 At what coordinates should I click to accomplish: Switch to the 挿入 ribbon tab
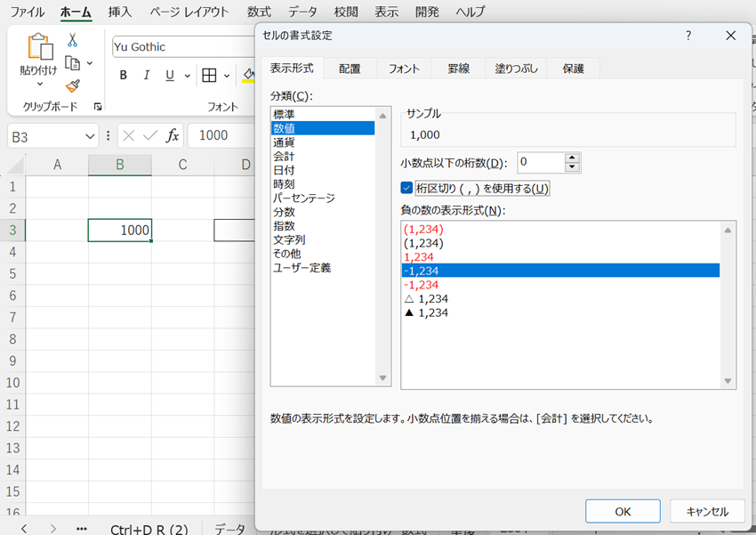(119, 12)
